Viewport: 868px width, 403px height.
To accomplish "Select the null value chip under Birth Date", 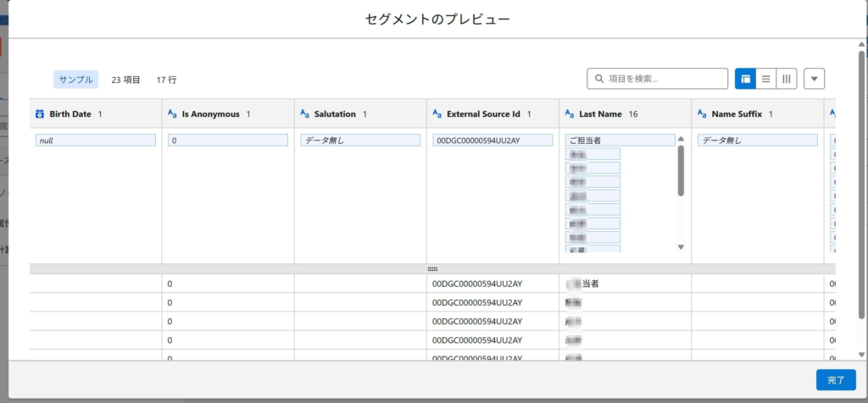I will point(95,141).
